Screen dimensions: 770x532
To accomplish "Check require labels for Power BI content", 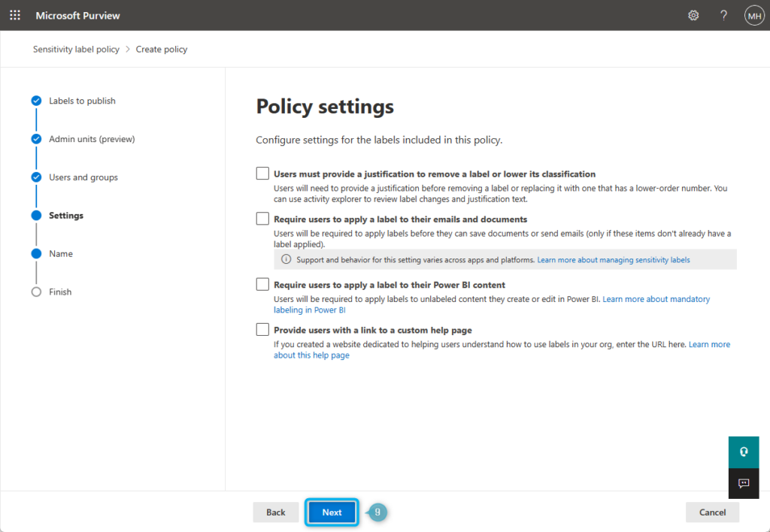I will point(262,284).
